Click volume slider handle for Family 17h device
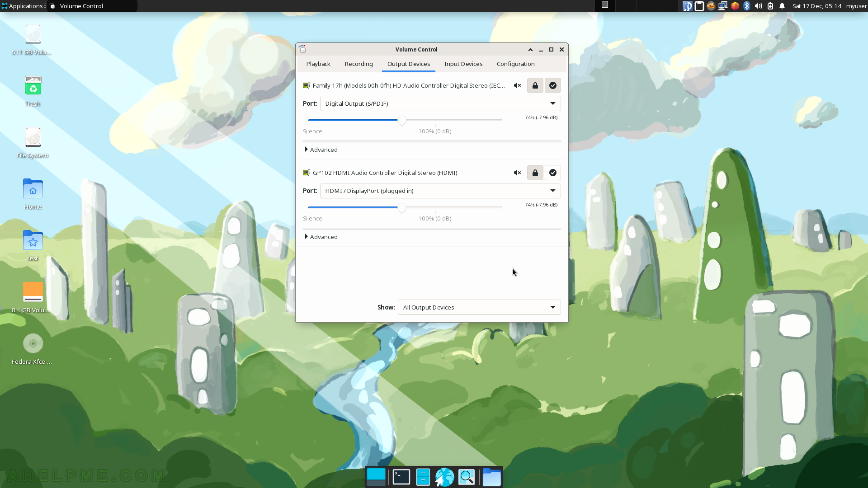868x488 pixels. click(402, 121)
